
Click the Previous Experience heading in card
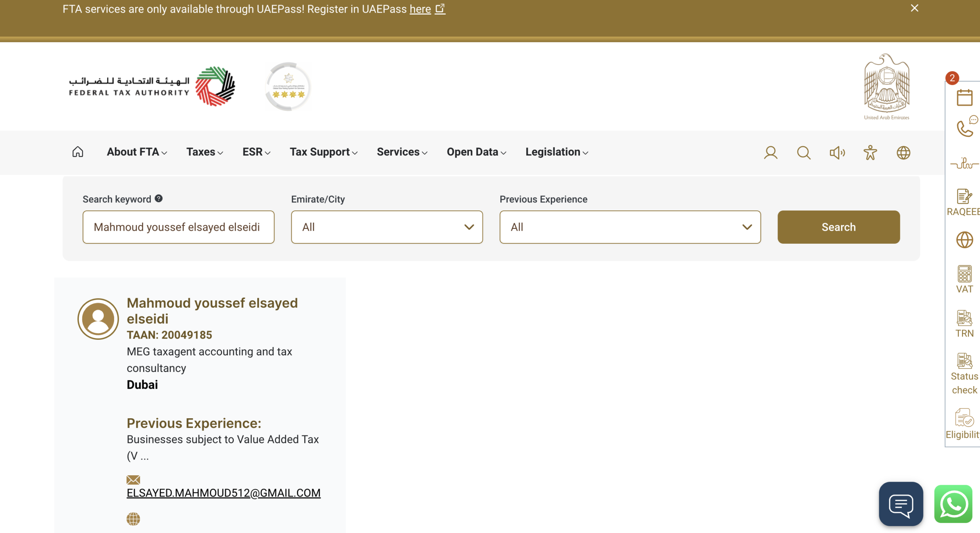point(194,423)
